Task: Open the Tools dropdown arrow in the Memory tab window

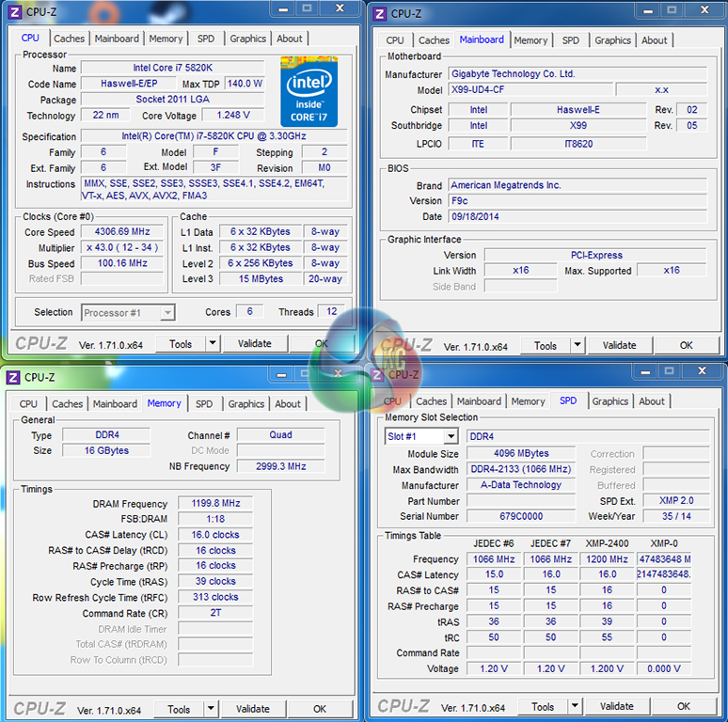Action: click(x=210, y=710)
